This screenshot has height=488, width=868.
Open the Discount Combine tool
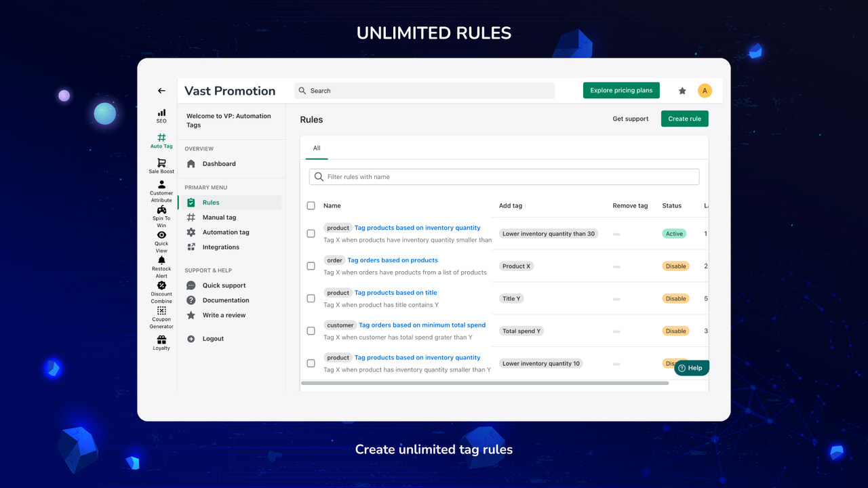161,291
